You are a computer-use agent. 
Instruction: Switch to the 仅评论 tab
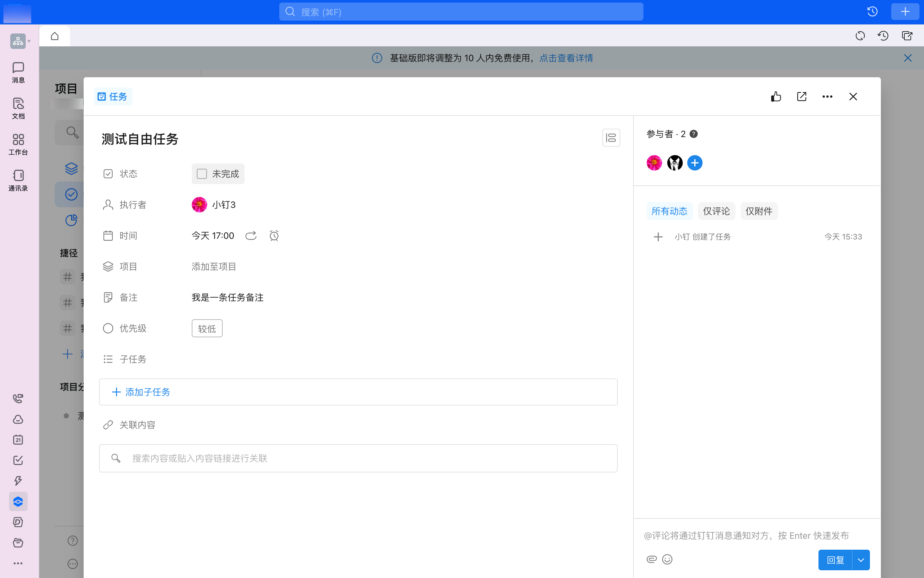pos(716,211)
